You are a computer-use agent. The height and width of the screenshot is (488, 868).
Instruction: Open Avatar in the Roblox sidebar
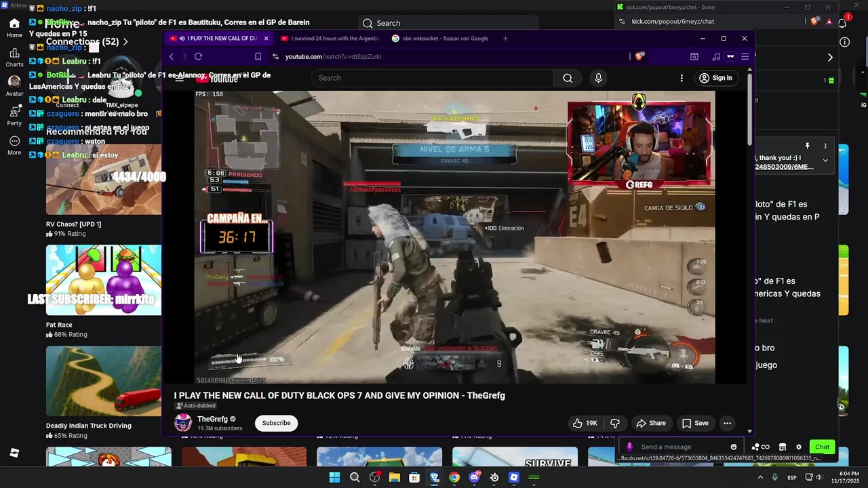14,86
